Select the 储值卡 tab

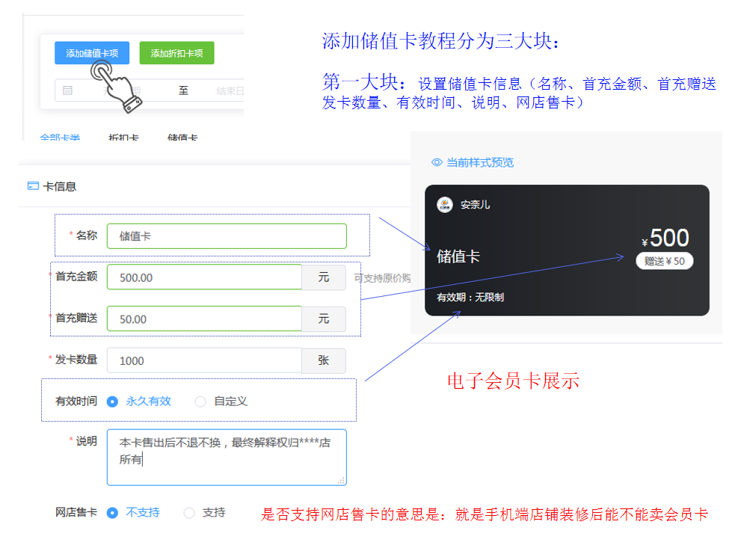click(x=182, y=137)
